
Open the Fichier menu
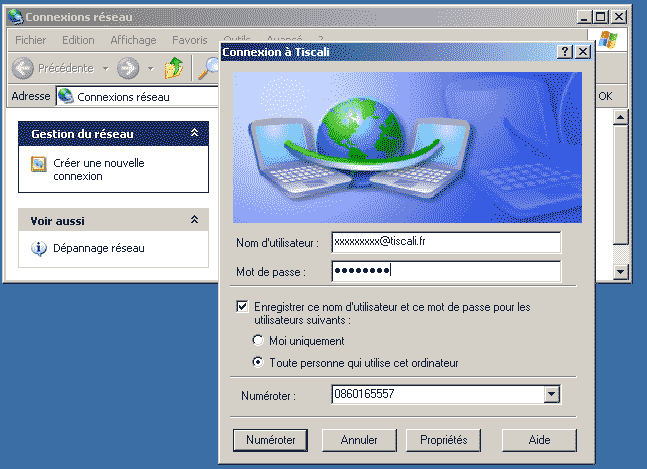pos(31,40)
